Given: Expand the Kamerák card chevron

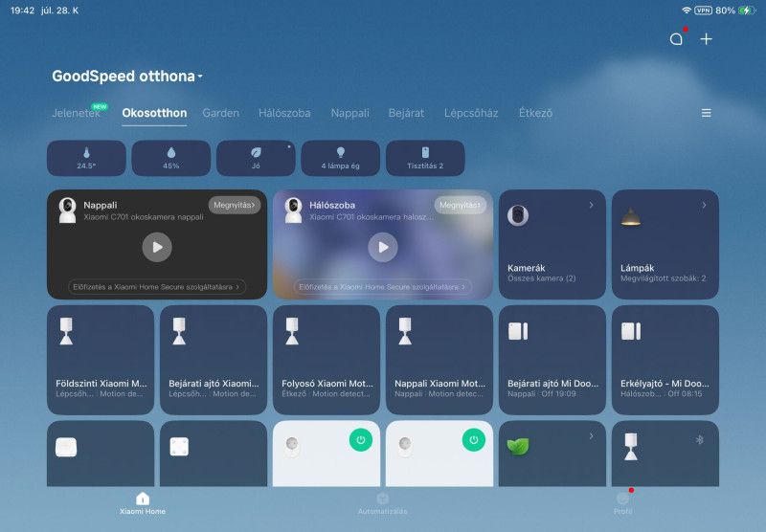Looking at the screenshot, I should (x=591, y=205).
